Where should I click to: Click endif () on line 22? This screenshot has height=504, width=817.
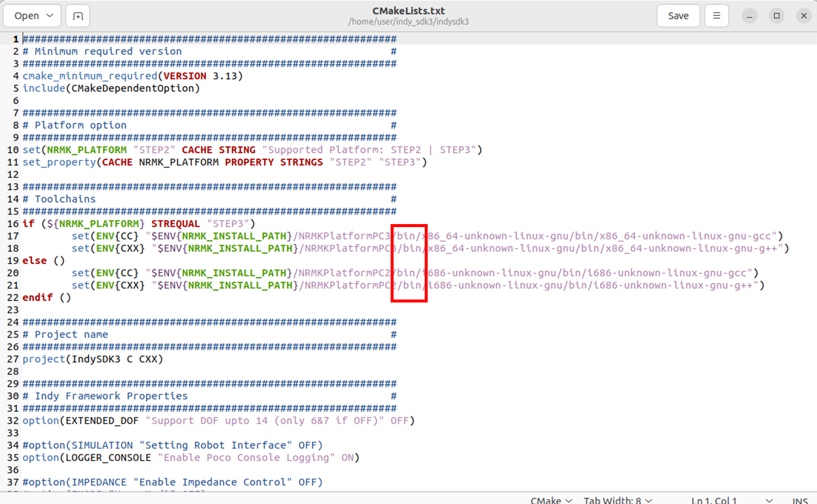[x=47, y=297]
